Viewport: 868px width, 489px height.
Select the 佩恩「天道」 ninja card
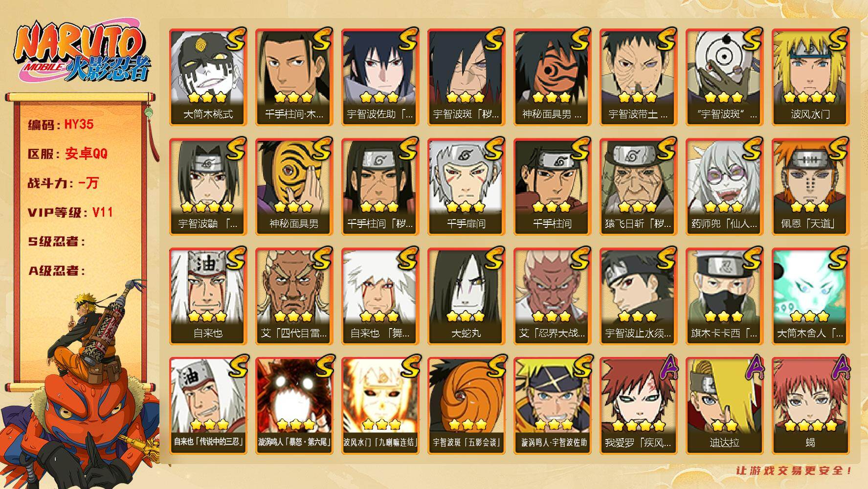coord(810,186)
